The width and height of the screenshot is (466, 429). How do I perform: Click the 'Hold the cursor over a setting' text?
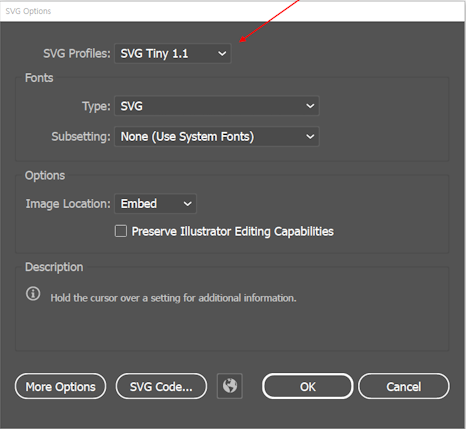(x=173, y=298)
